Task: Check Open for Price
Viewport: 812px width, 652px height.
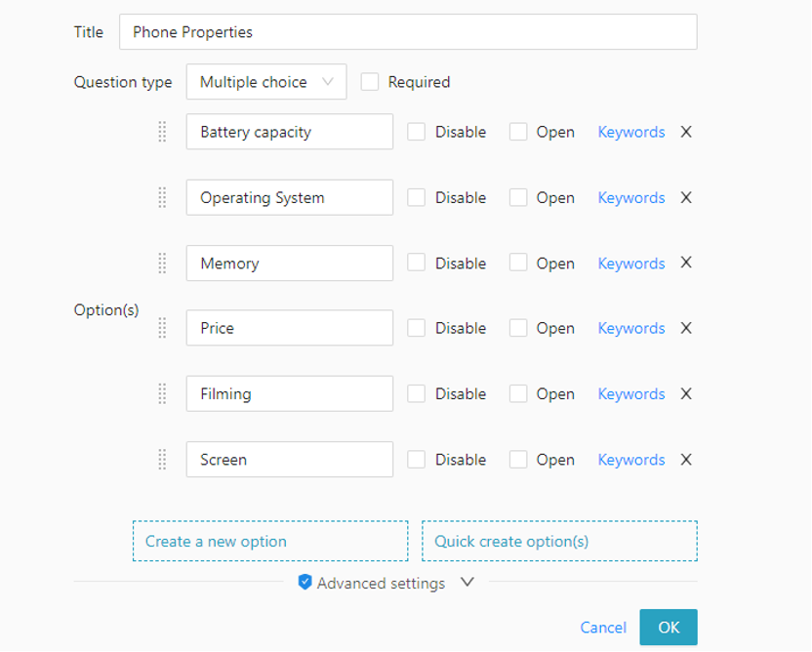Action: [x=518, y=328]
